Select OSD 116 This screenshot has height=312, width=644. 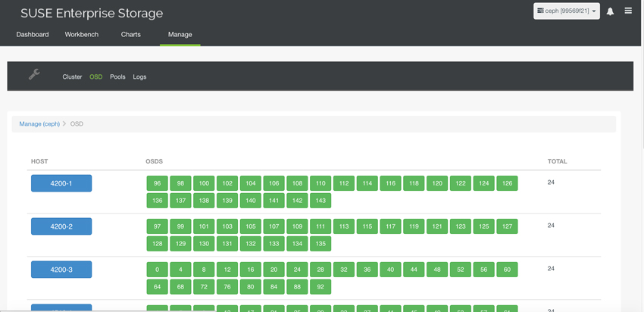391,183
